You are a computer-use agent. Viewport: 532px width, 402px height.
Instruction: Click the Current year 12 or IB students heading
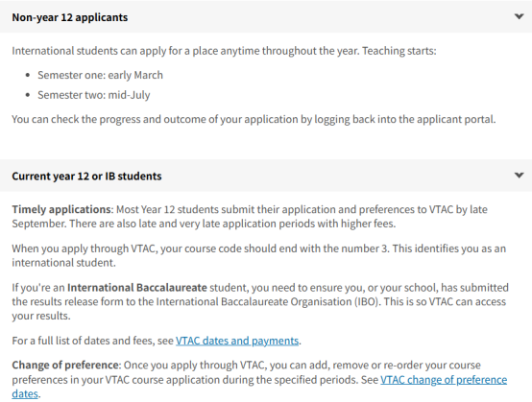[86, 177]
